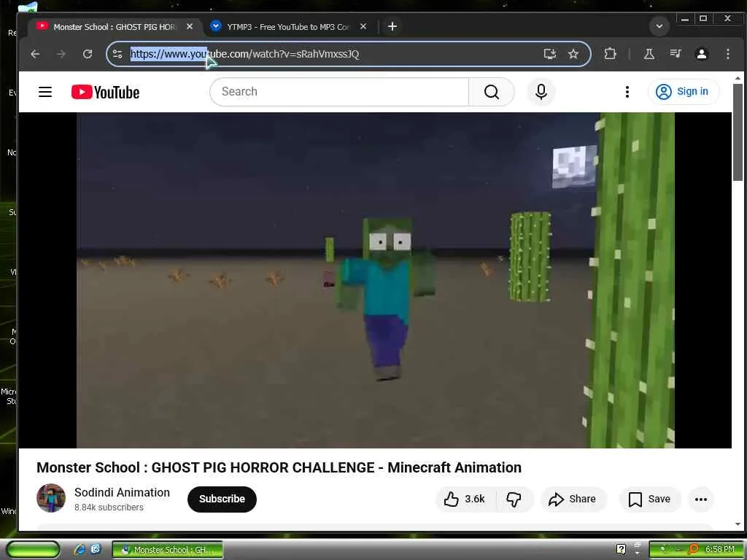Screen dimensions: 747x560
Task: Open the Sodindi Animation channel avatar
Action: coord(51,498)
